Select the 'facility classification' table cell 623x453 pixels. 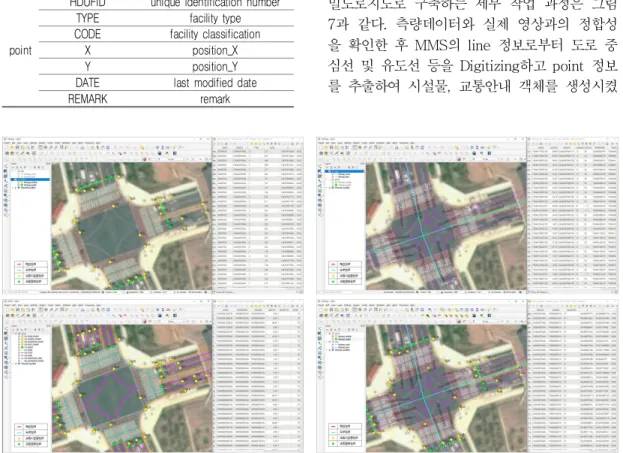(215, 34)
